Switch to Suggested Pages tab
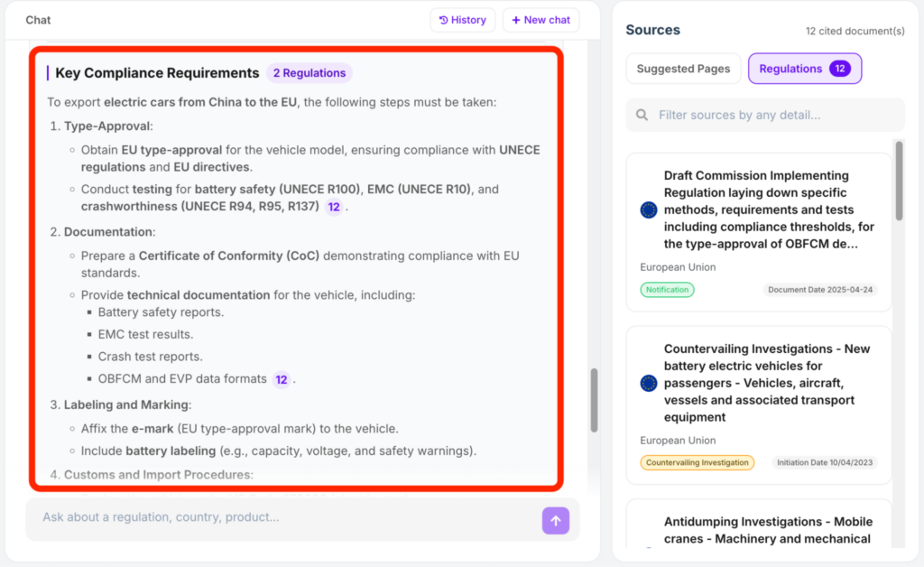This screenshot has height=567, width=924. (683, 69)
